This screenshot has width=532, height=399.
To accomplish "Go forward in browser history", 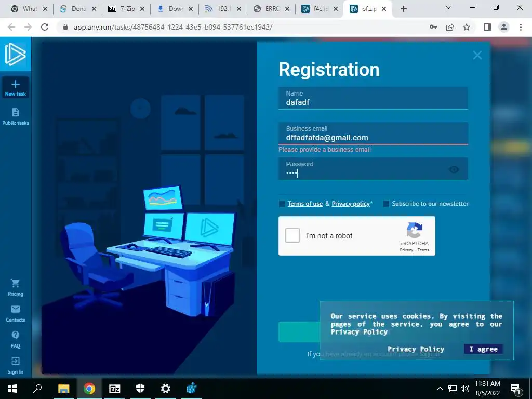I will coord(28,27).
